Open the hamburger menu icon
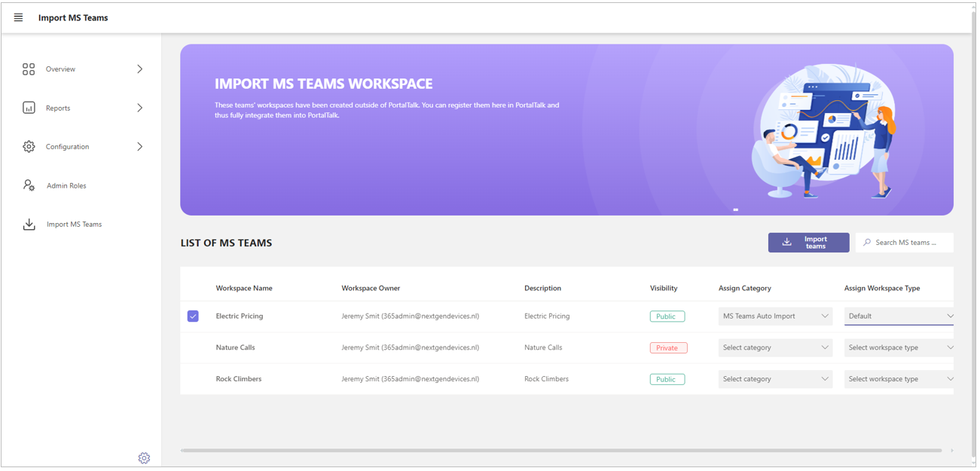Viewport: 980px width, 471px height. [x=19, y=17]
